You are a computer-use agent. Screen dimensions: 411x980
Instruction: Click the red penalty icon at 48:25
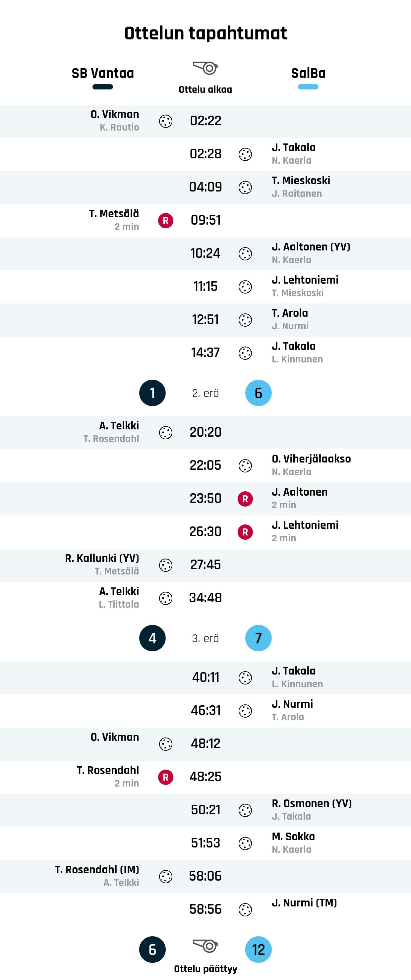coord(165,777)
